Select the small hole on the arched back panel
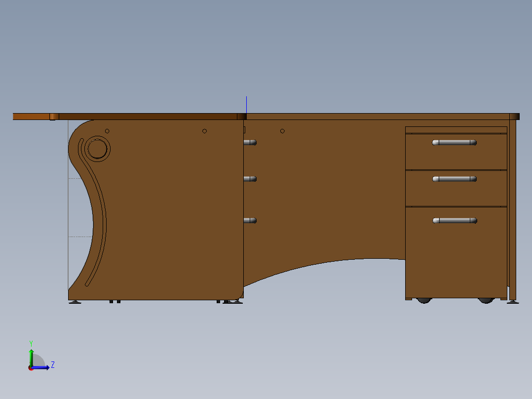Viewport: 532px width, 399px height. coord(282,131)
